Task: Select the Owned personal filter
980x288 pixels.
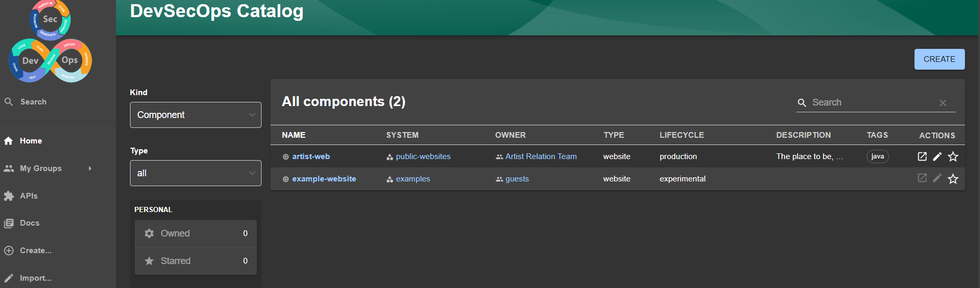Action: (195, 233)
